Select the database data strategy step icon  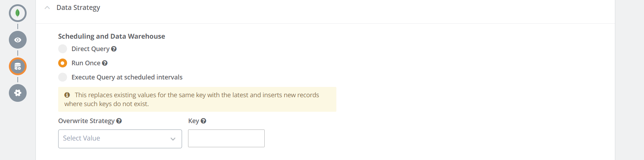click(18, 66)
